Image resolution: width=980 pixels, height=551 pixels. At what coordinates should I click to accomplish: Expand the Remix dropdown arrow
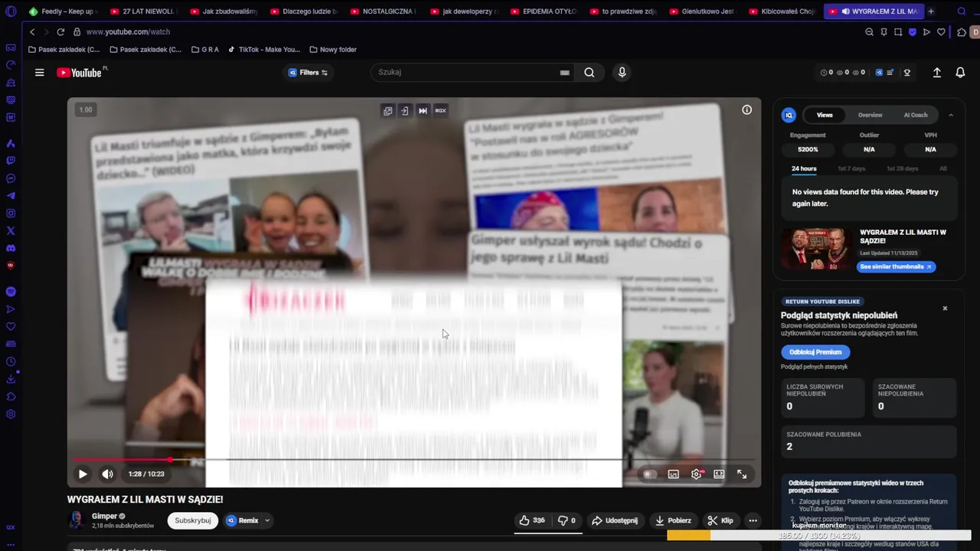(267, 520)
